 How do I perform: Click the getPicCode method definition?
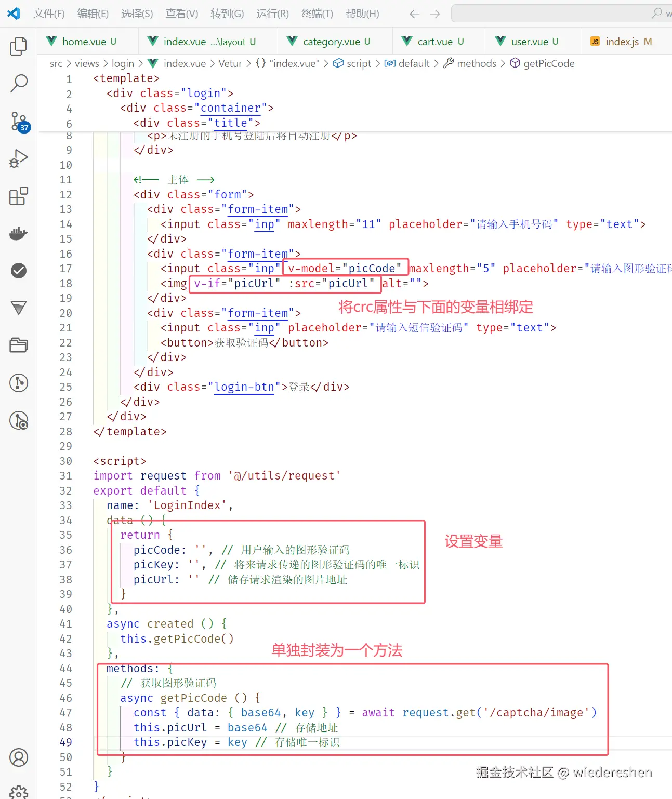[194, 698]
